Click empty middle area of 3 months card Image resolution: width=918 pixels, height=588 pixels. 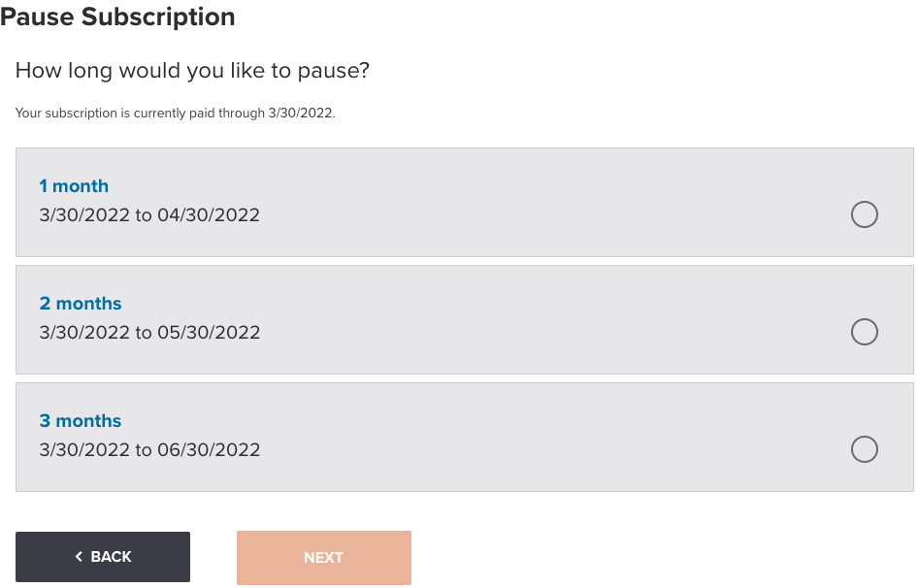click(x=543, y=437)
